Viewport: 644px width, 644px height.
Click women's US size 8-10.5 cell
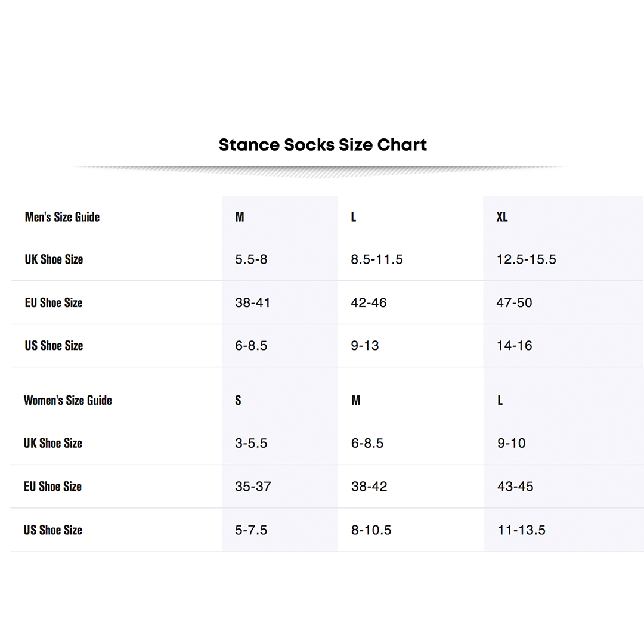pos(371,530)
